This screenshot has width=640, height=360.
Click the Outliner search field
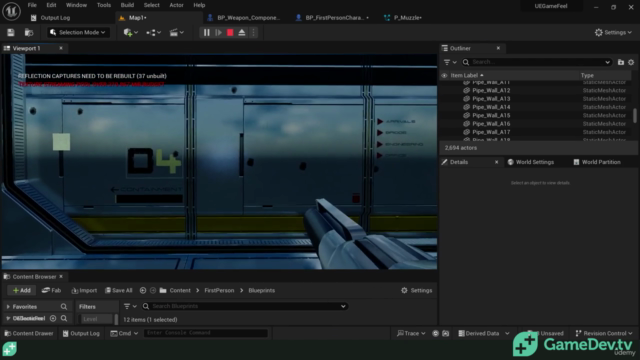tap(536, 62)
